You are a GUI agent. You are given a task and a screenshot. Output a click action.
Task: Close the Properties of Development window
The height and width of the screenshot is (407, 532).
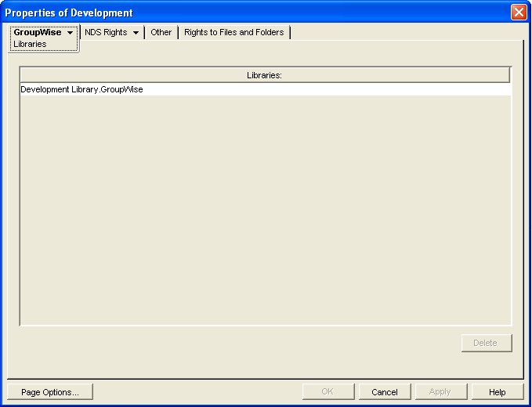point(519,13)
